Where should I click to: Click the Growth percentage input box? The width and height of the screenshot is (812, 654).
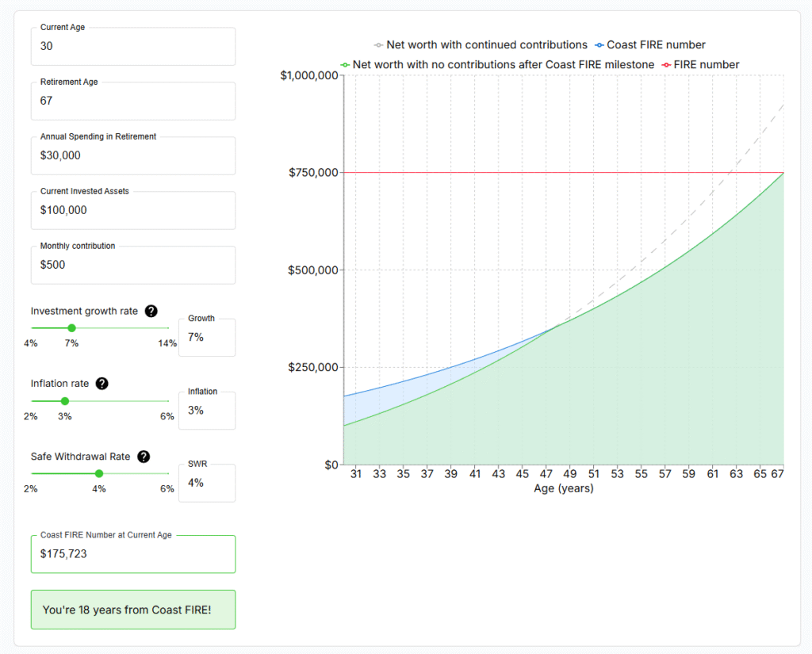pyautogui.click(x=206, y=338)
